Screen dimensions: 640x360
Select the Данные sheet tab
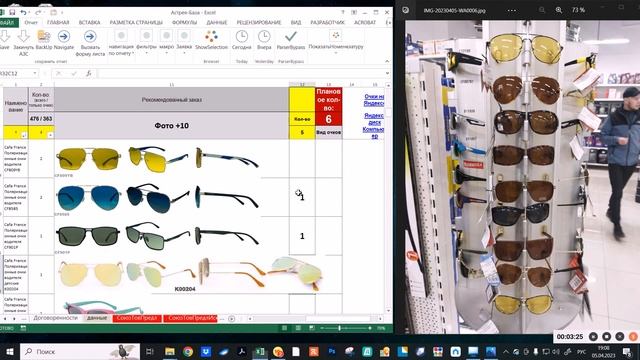[x=97, y=318]
